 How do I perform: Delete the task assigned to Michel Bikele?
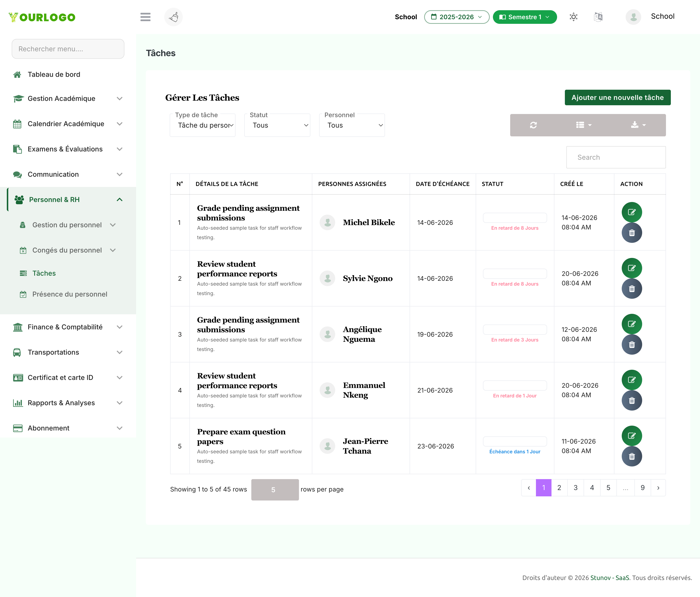click(x=631, y=233)
